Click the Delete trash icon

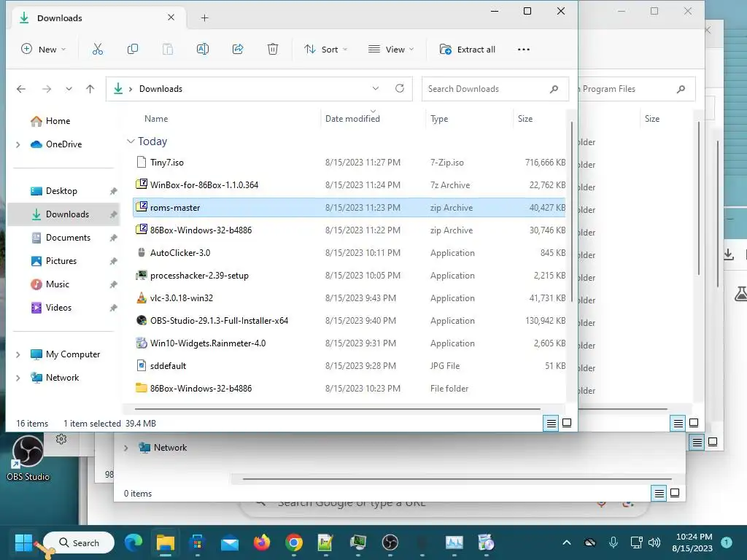[x=273, y=49]
